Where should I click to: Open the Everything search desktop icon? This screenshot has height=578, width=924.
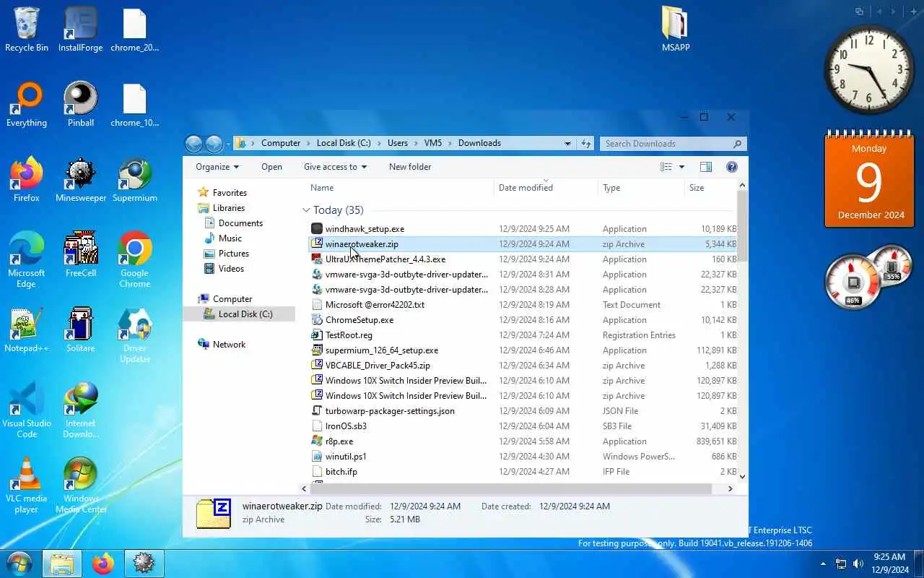click(27, 104)
